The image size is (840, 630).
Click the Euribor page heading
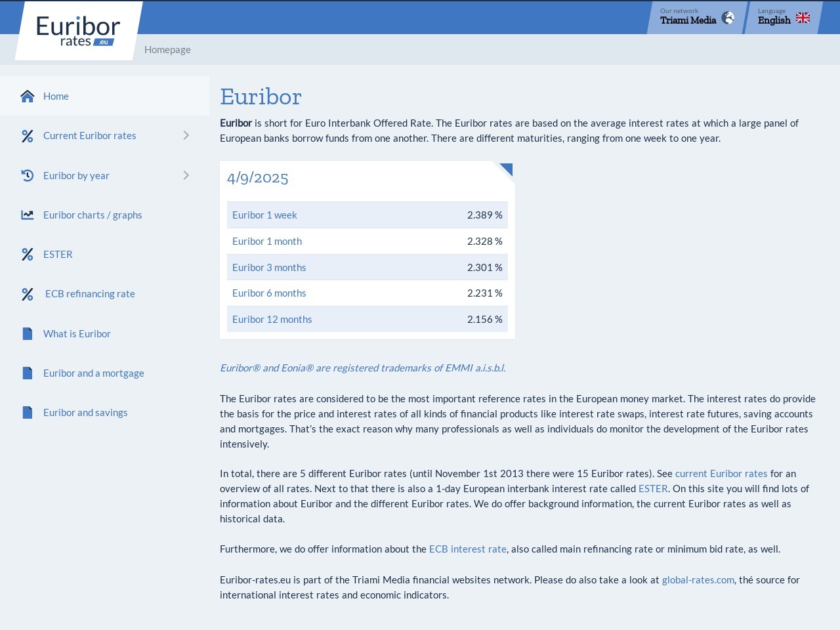[261, 96]
